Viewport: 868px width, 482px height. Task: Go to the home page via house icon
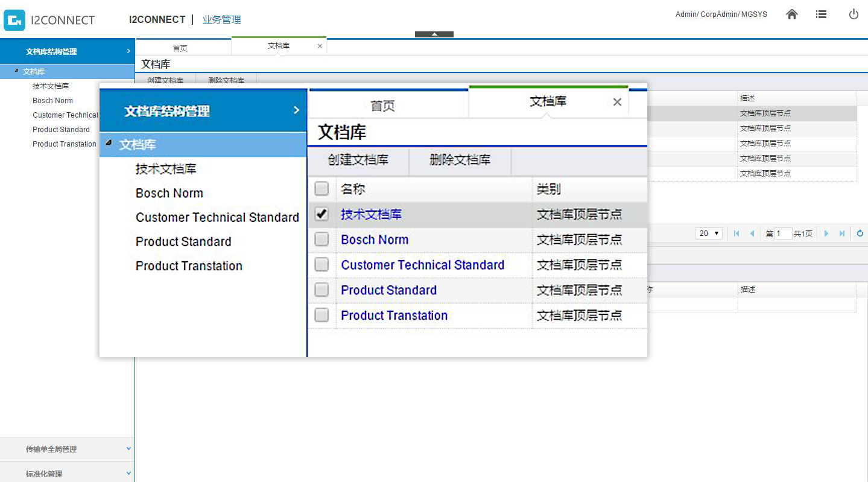pos(792,14)
